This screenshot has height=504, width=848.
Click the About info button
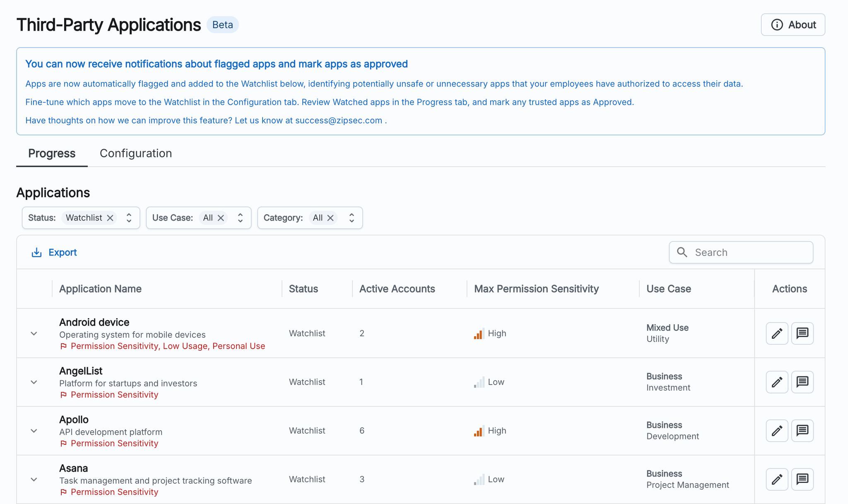(x=793, y=25)
